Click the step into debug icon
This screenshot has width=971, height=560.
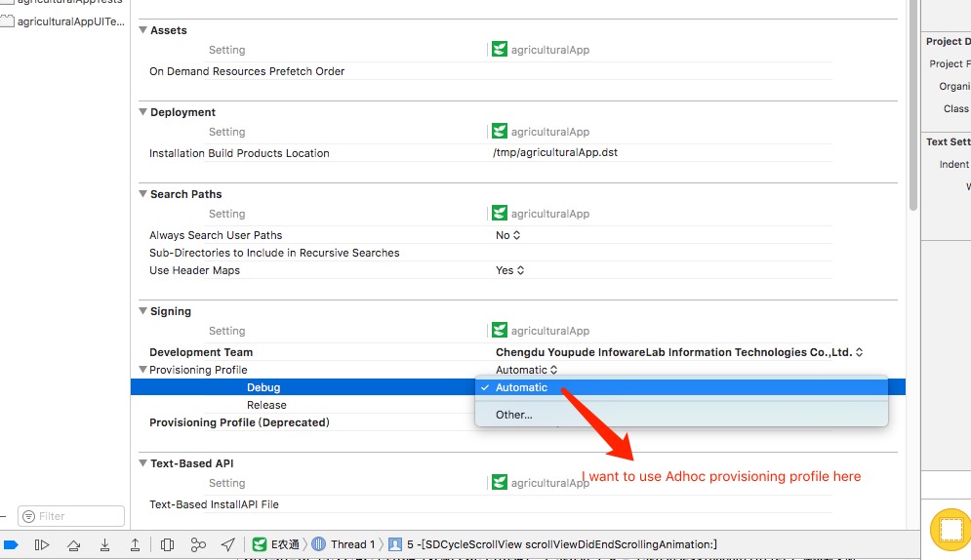point(104,544)
